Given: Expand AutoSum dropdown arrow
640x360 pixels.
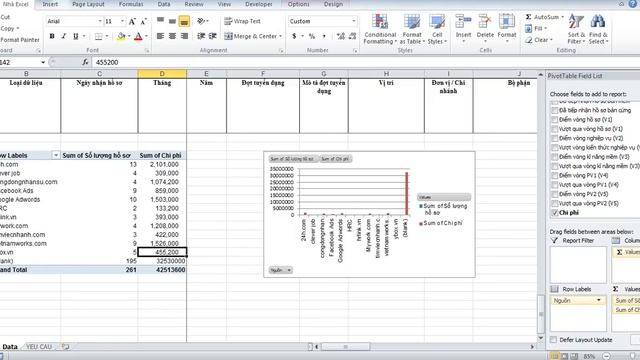Looking at the screenshot, I should point(562,17).
